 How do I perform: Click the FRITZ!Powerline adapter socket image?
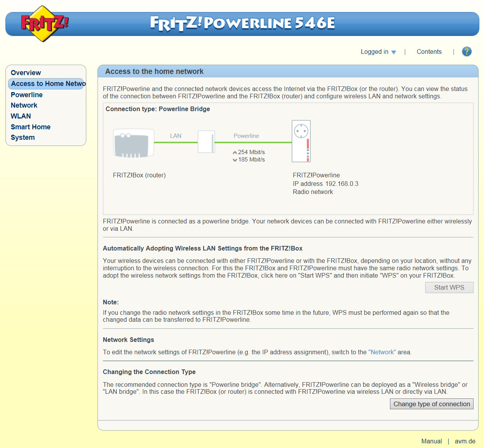coord(301,141)
